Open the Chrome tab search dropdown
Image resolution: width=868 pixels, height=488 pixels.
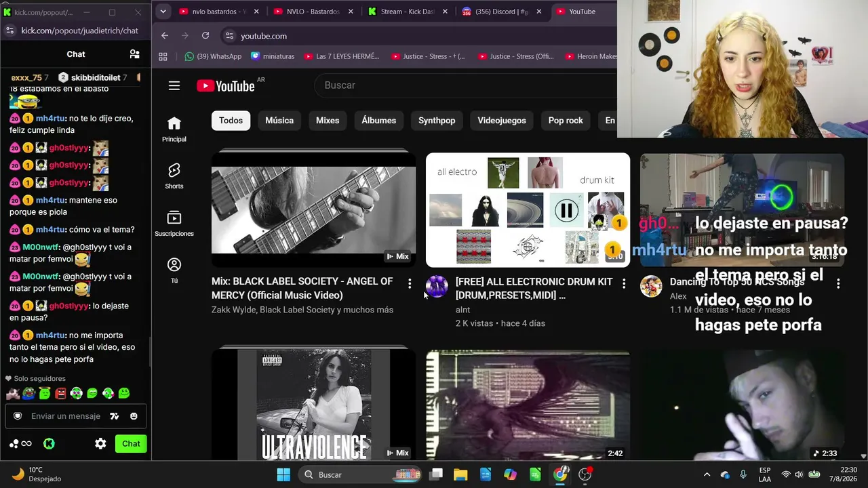(x=163, y=12)
